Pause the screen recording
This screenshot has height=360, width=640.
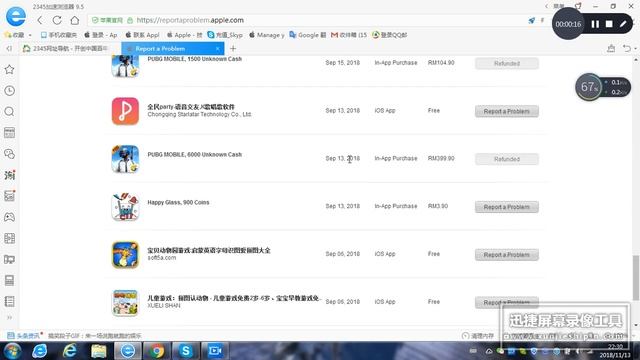595,24
